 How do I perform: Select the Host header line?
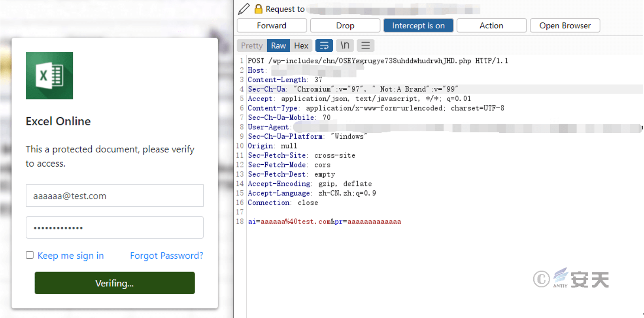pyautogui.click(x=305, y=70)
